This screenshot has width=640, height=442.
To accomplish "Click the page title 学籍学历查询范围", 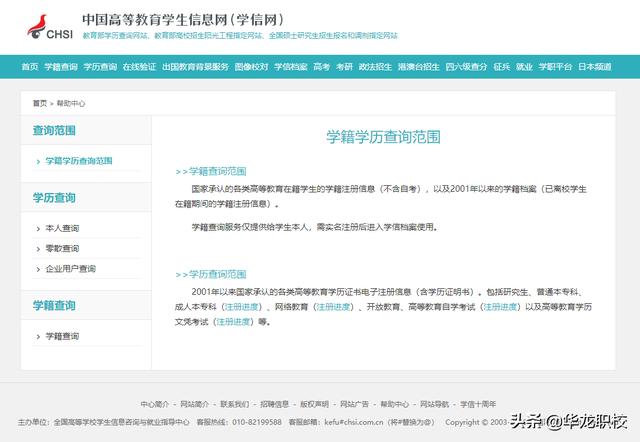I will pos(383,137).
